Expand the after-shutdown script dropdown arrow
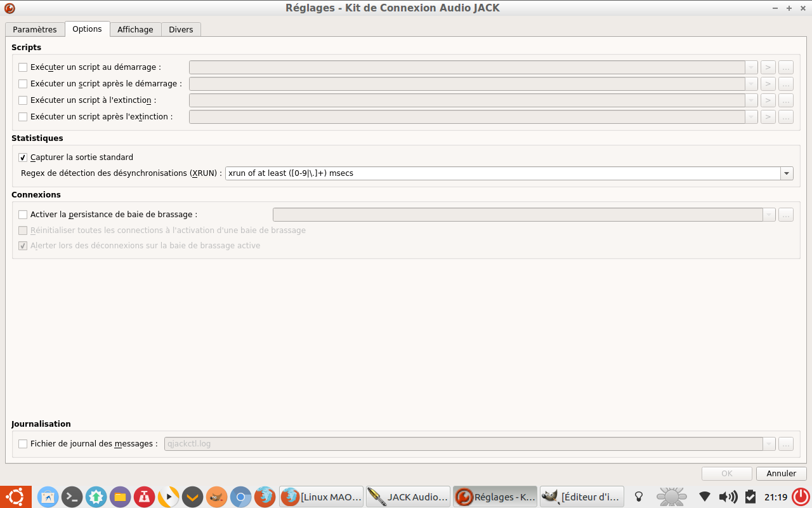The width and height of the screenshot is (812, 508). click(x=752, y=117)
